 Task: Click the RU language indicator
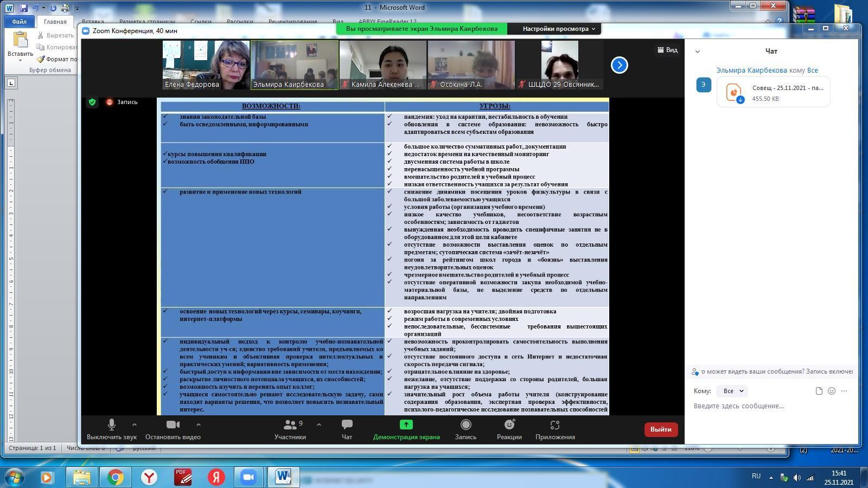[756, 476]
